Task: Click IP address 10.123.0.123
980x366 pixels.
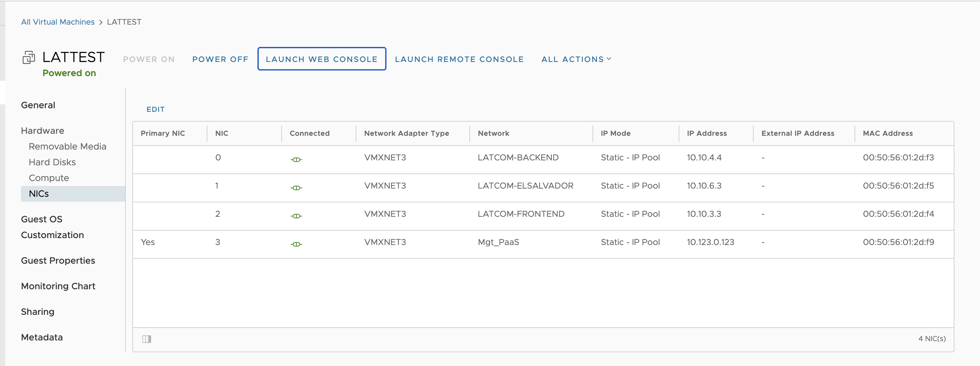Action: tap(710, 242)
